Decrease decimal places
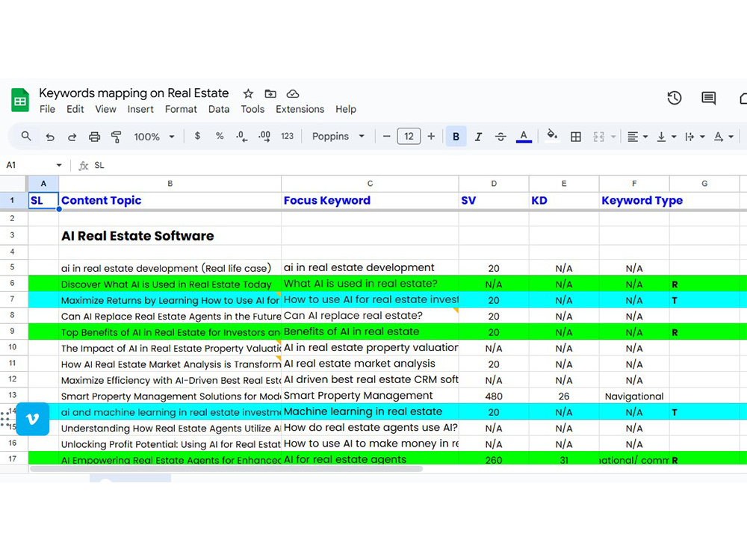 click(x=241, y=137)
